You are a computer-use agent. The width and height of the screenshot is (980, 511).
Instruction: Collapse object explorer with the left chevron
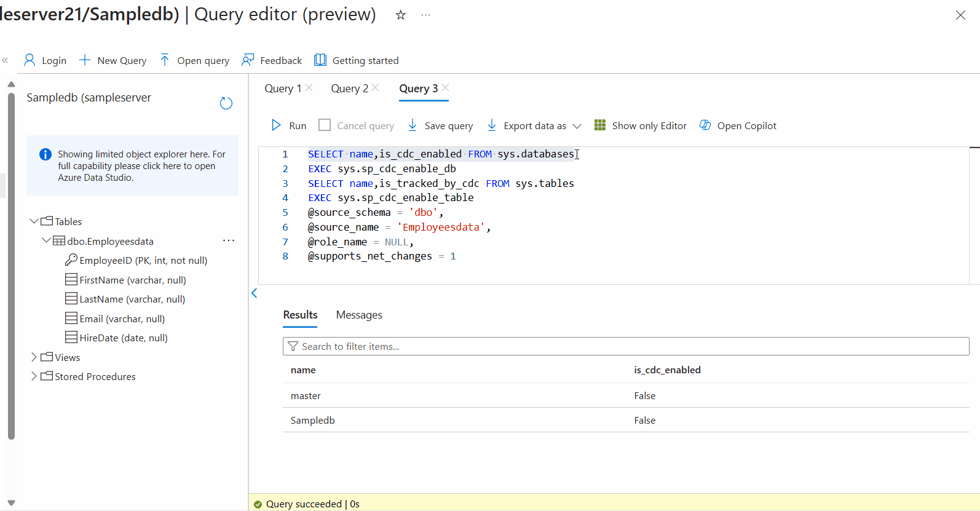pos(254,293)
